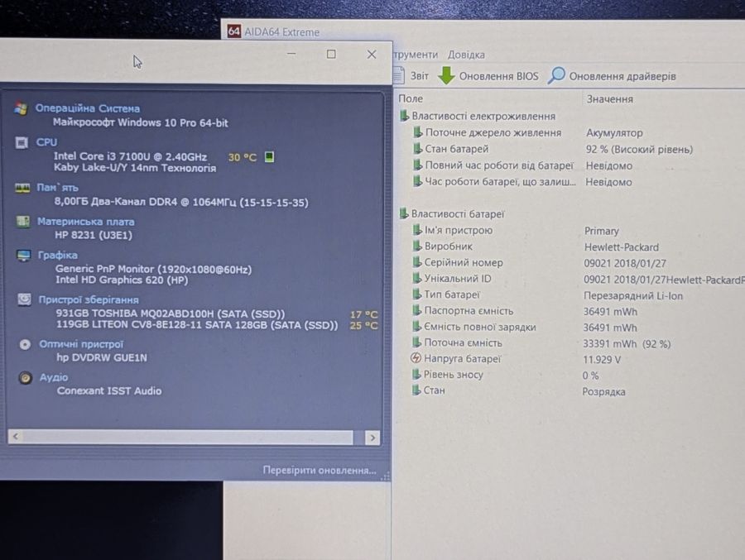
Task: Select hp DVDRW GUE1N entry
Action: [102, 357]
